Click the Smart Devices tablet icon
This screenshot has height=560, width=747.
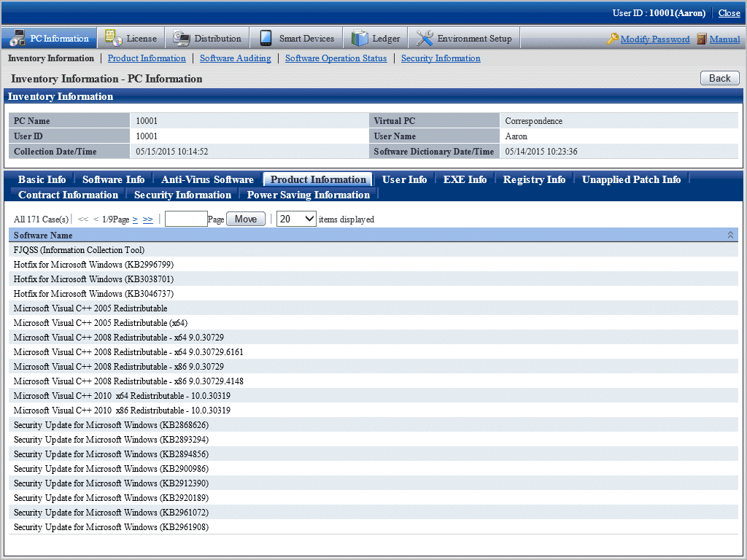coord(266,38)
